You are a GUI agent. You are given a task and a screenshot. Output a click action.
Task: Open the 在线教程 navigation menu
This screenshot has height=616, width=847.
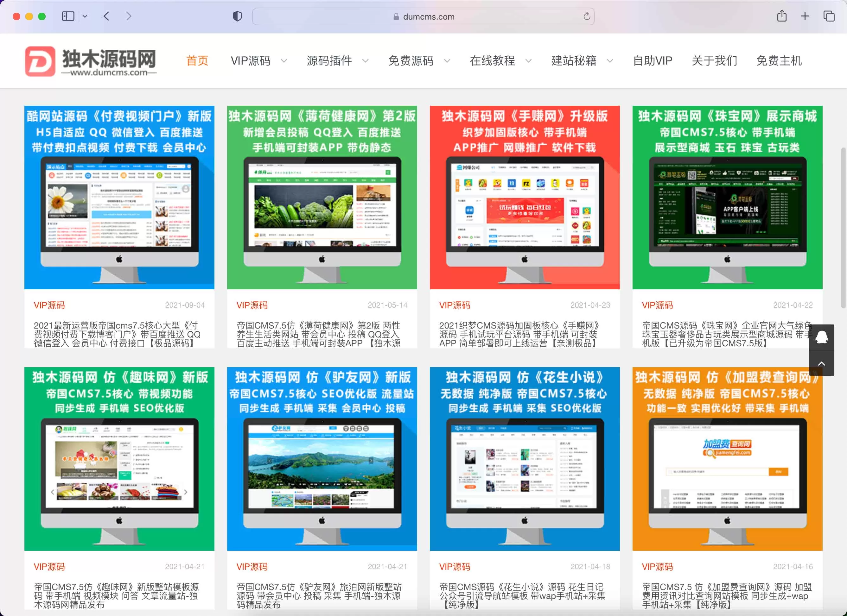(x=492, y=60)
